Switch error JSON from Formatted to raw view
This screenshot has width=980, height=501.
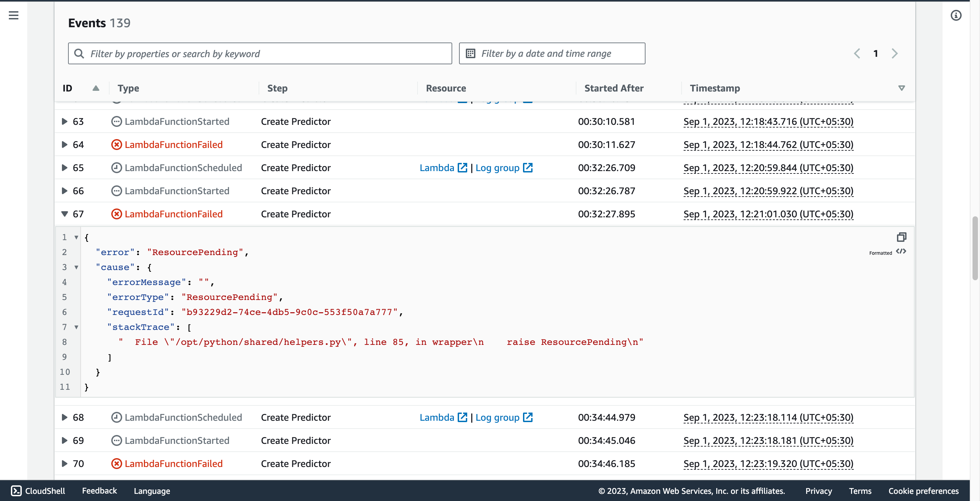point(901,251)
